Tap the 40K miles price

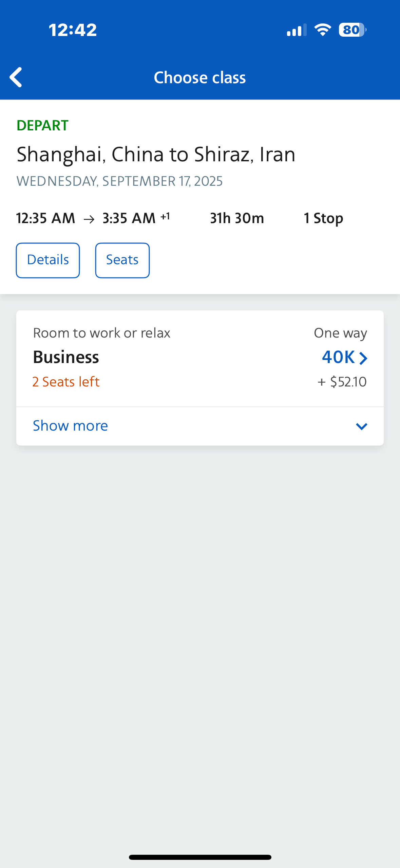pyautogui.click(x=338, y=357)
